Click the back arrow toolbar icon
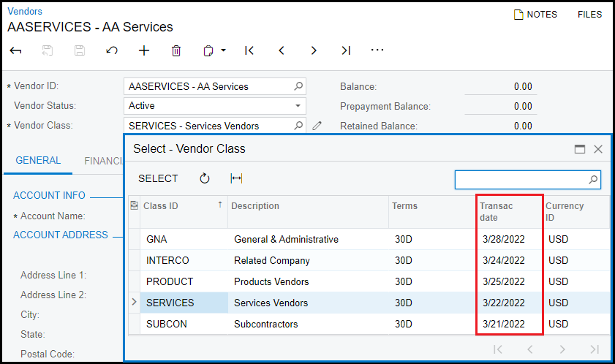The image size is (615, 364). point(15,50)
